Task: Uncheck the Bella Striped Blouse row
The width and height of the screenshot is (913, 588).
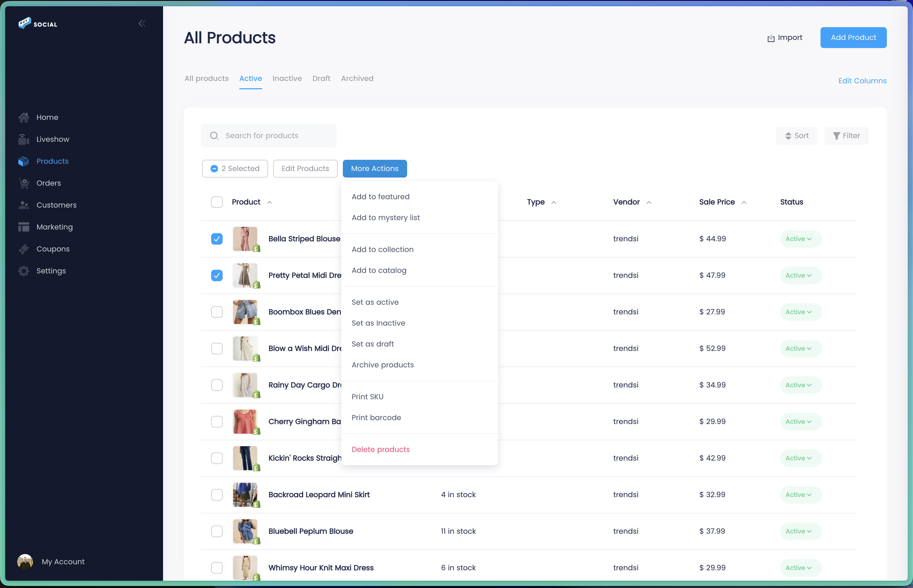Action: [217, 239]
